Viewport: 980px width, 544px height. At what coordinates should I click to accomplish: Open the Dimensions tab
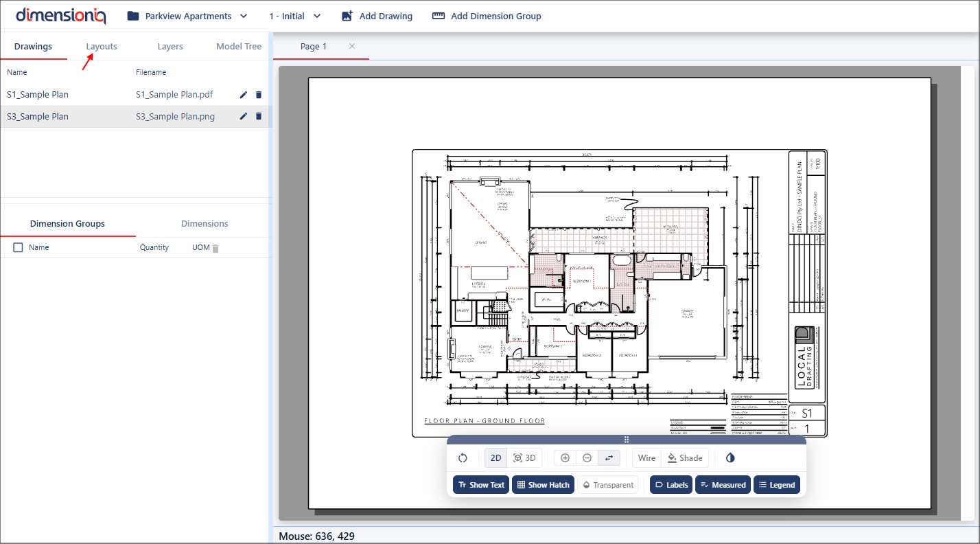pos(205,224)
